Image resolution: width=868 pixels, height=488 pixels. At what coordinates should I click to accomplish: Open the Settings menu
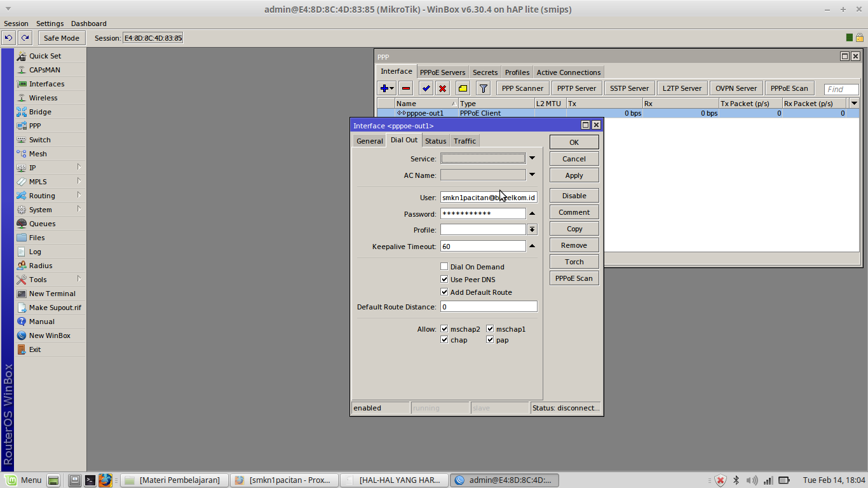pyautogui.click(x=50, y=24)
